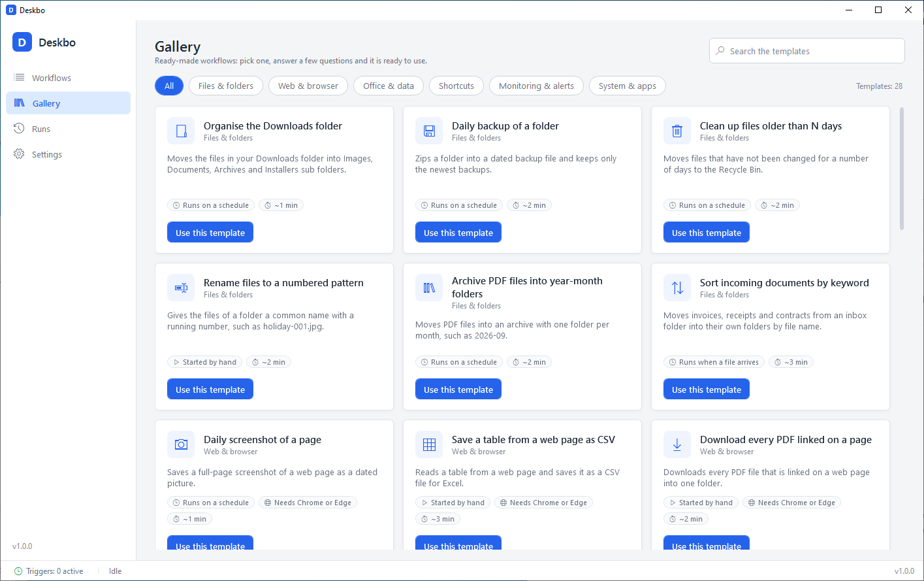Click the Gallery books icon in sidebar
Viewport: 924px width, 581px height.
(20, 103)
